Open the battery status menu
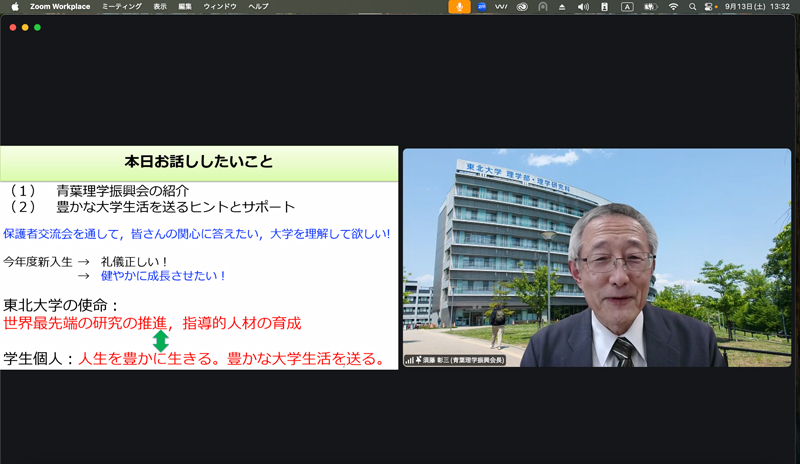Screen dimensions: 800x464 click(x=651, y=7)
